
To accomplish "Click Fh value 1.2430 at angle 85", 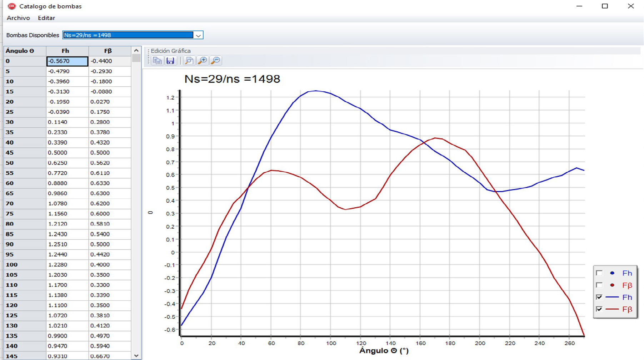I will click(x=67, y=234).
